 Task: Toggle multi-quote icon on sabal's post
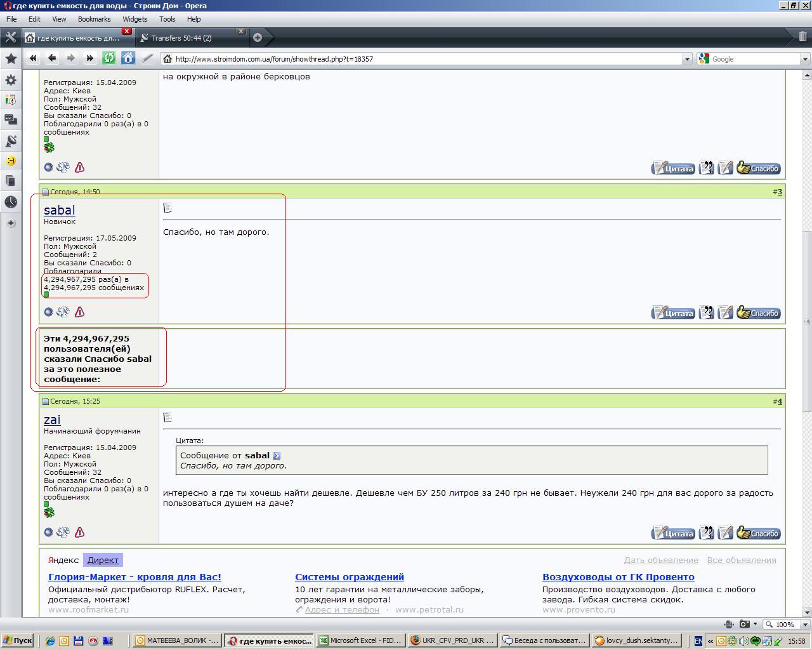pyautogui.click(x=706, y=313)
